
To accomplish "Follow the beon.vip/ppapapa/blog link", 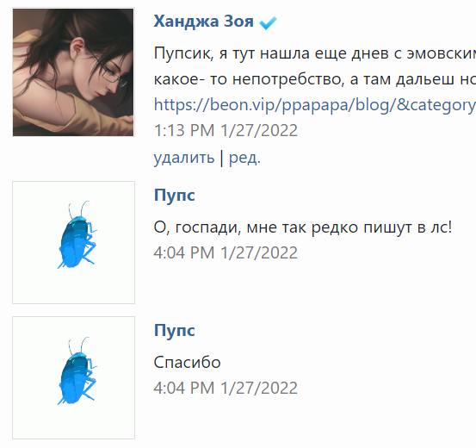I will 315,105.
